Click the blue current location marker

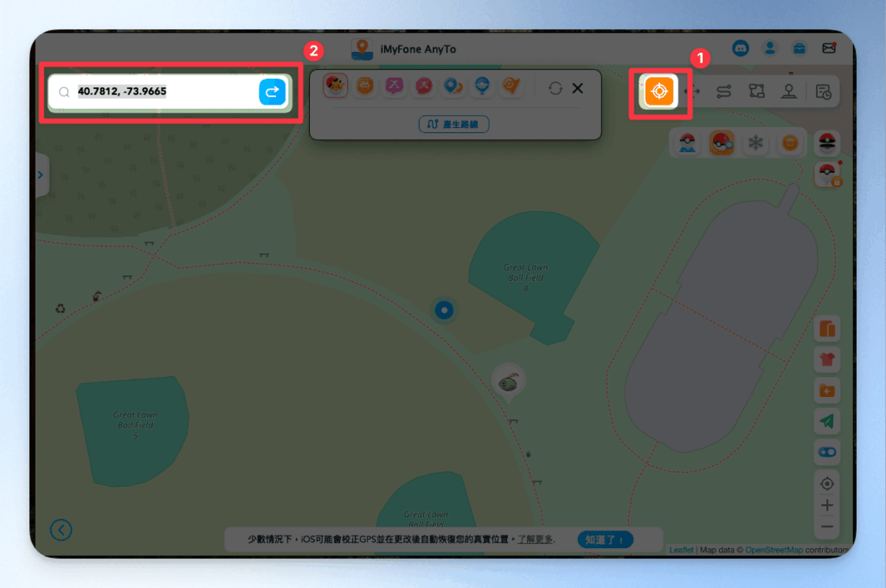pyautogui.click(x=444, y=310)
